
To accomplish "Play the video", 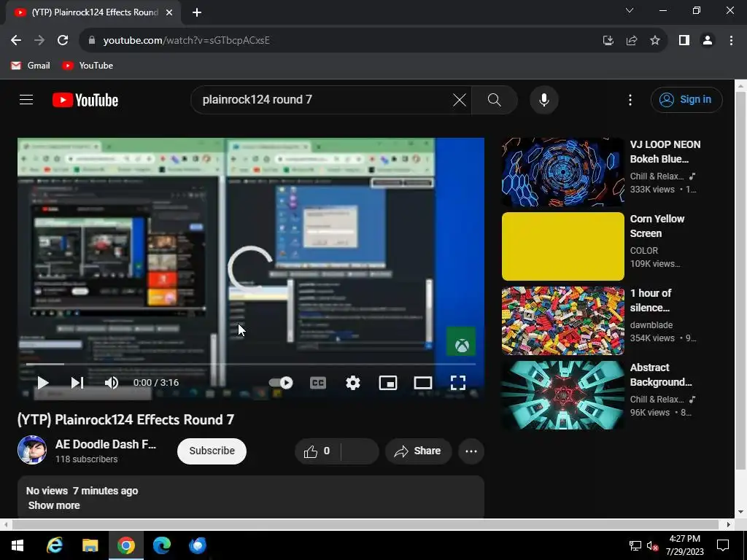I will (x=43, y=382).
